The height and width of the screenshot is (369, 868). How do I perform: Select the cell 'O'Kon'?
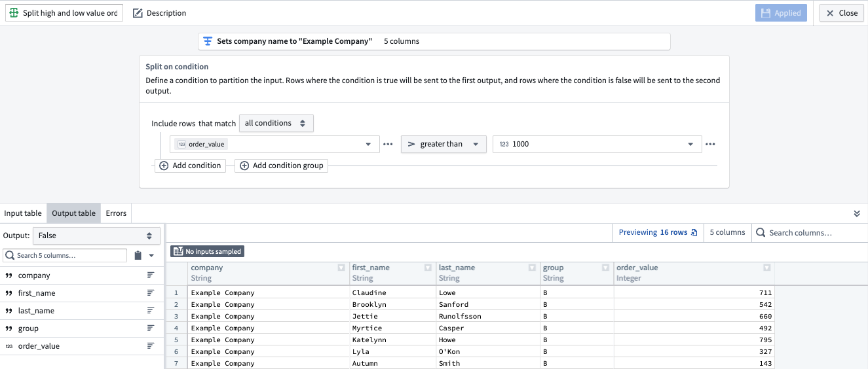click(x=488, y=351)
